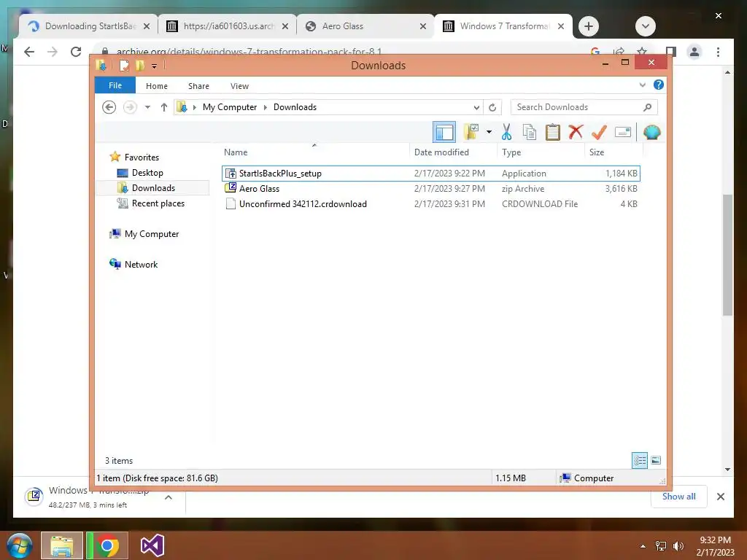Image resolution: width=747 pixels, height=560 pixels.
Task: Click the Search Downloads field
Action: pos(584,107)
